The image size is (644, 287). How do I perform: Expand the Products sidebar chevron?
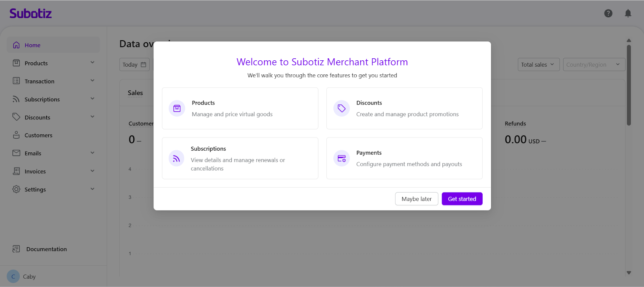pyautogui.click(x=92, y=63)
